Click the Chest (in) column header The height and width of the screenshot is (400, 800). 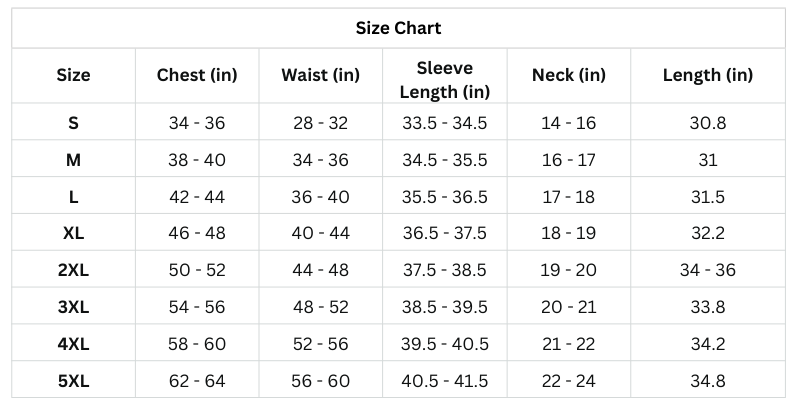pyautogui.click(x=197, y=75)
